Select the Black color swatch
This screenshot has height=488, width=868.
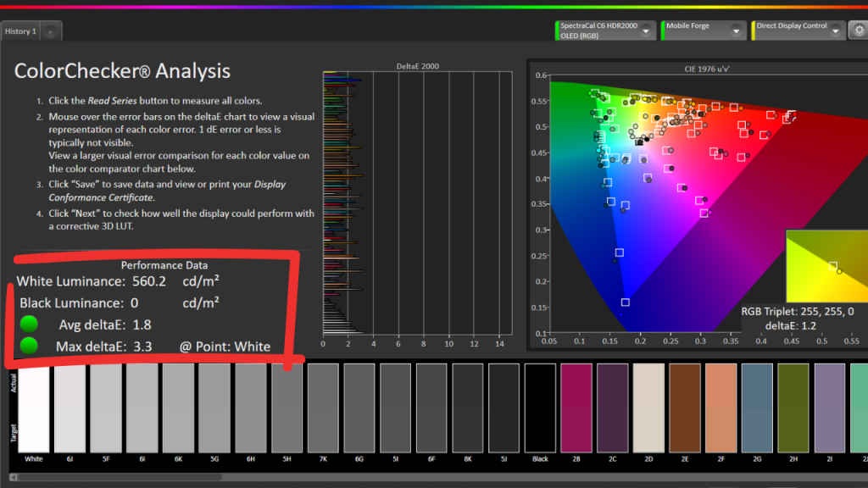click(540, 408)
